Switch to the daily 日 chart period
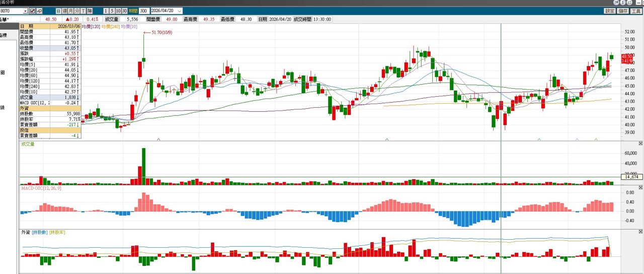This screenshot has width=644, height=274. point(58,11)
